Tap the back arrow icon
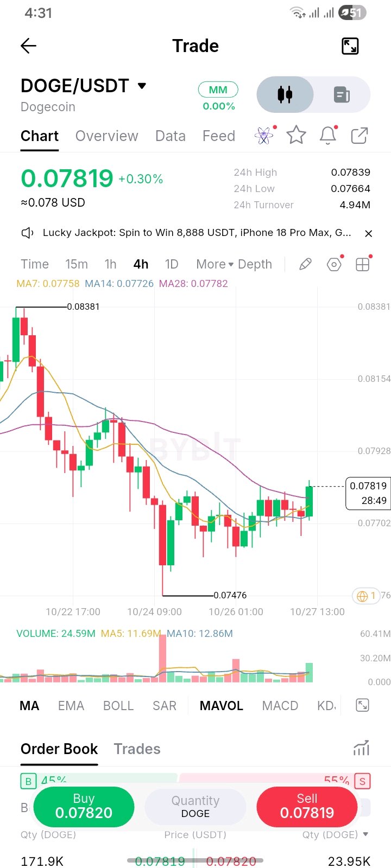Screen dimensions: 391x868 tap(28, 46)
